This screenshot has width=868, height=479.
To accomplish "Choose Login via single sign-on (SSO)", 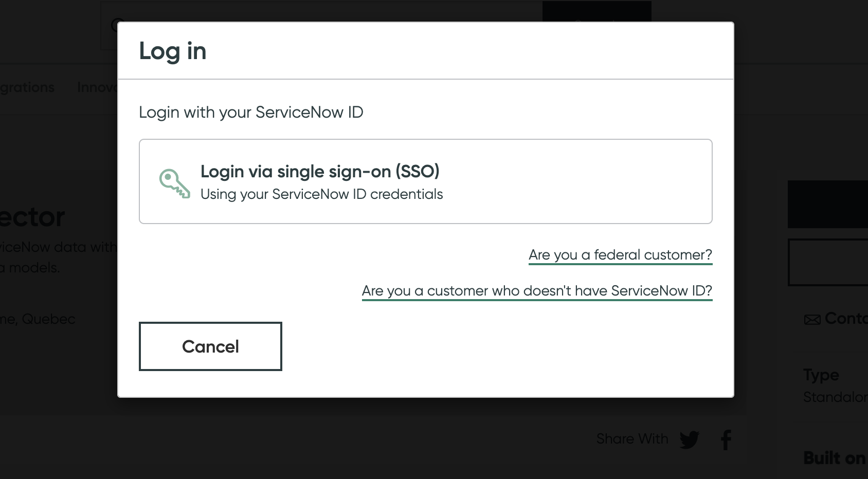I will [x=426, y=181].
